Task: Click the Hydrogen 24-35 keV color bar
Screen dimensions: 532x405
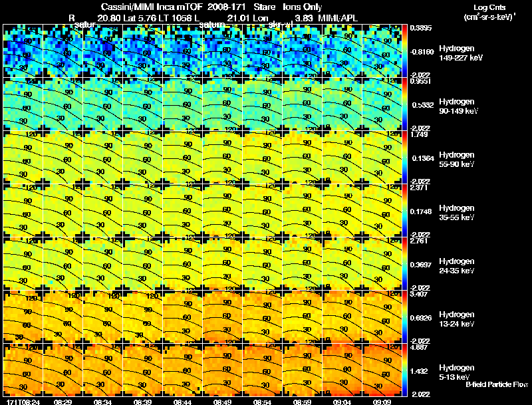Action: coord(404,264)
